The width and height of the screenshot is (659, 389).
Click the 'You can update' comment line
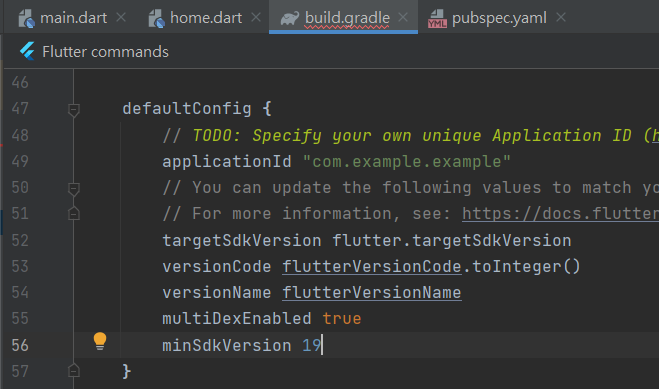pyautogui.click(x=411, y=188)
